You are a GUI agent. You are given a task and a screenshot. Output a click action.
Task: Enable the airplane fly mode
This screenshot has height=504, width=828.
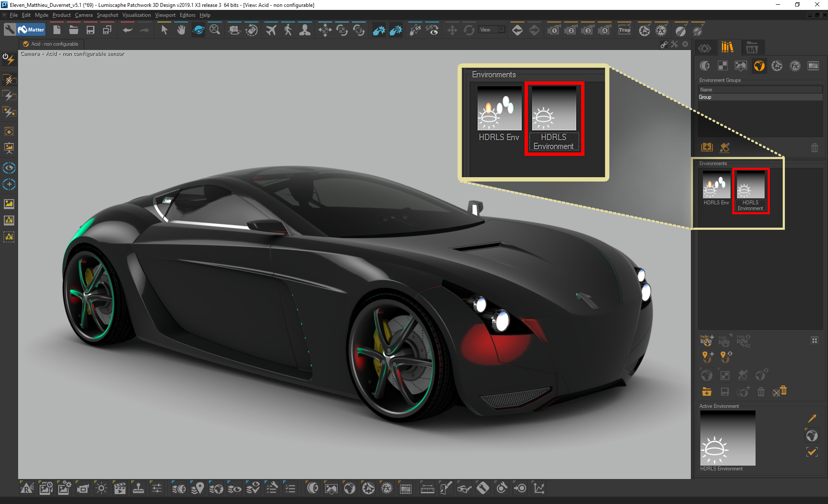click(271, 30)
